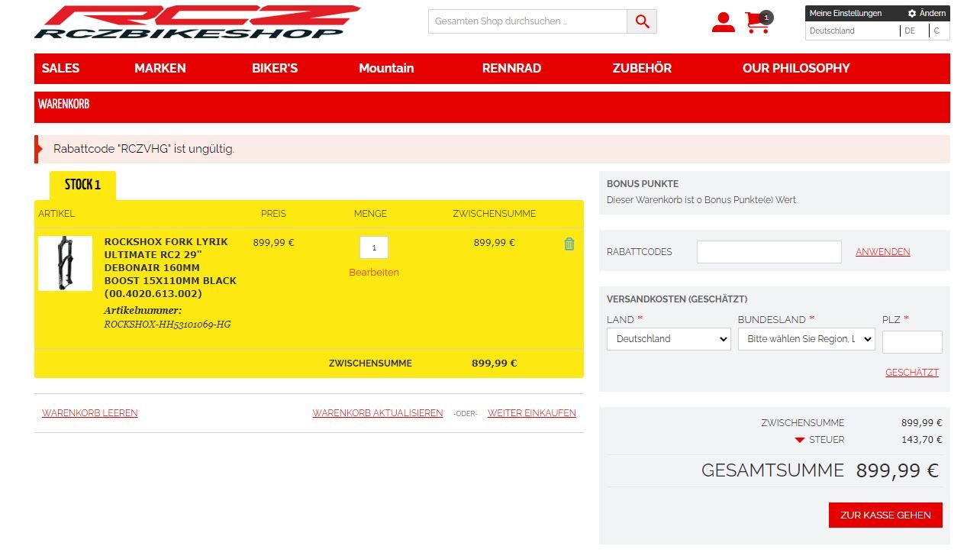Delete the RockShox fork via trash icon
This screenshot has width=980, height=559.
point(569,244)
